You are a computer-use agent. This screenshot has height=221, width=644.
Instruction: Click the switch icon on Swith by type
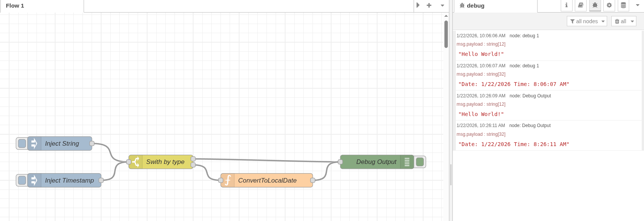pos(136,162)
